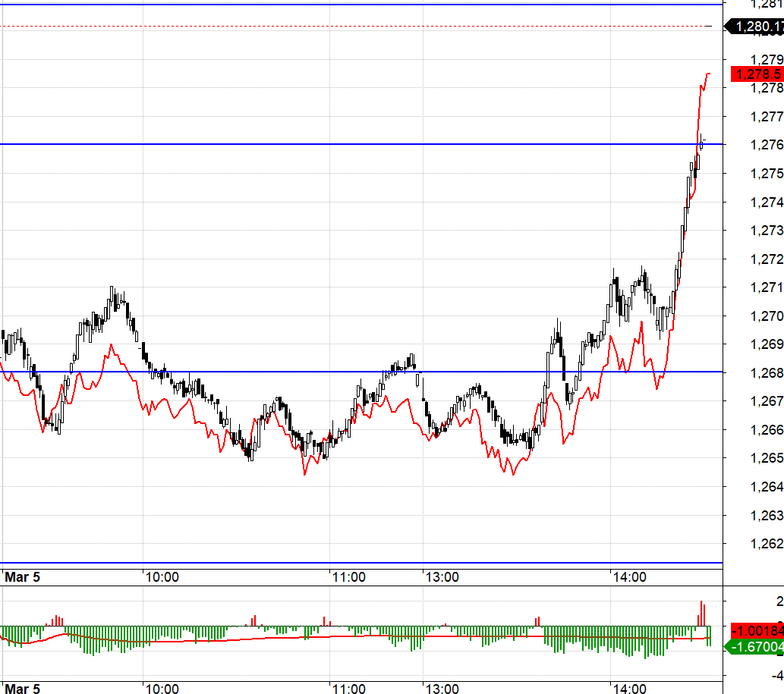Click the 10:00 time axis label
This screenshot has height=694, width=784.
point(164,576)
